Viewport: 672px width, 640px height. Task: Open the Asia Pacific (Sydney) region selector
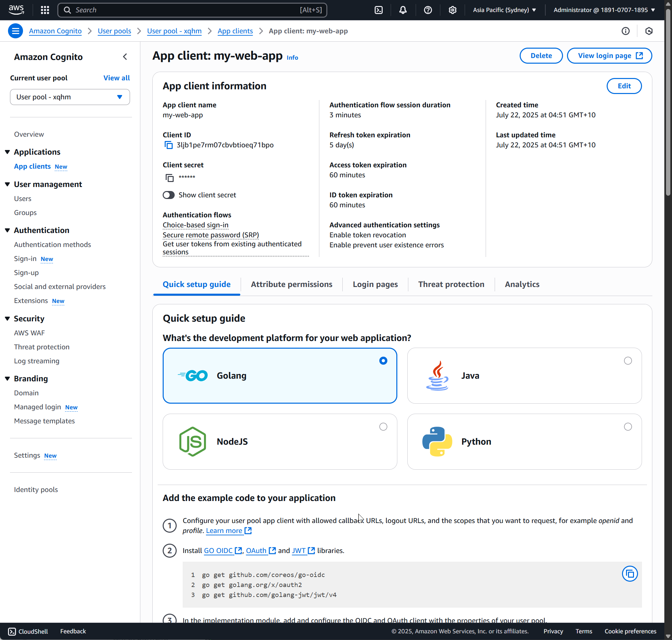click(x=504, y=10)
